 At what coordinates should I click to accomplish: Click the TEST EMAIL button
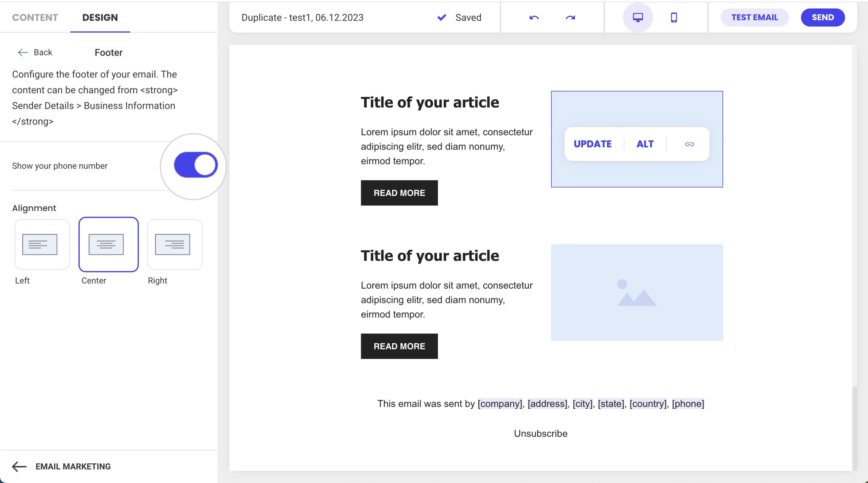[754, 17]
